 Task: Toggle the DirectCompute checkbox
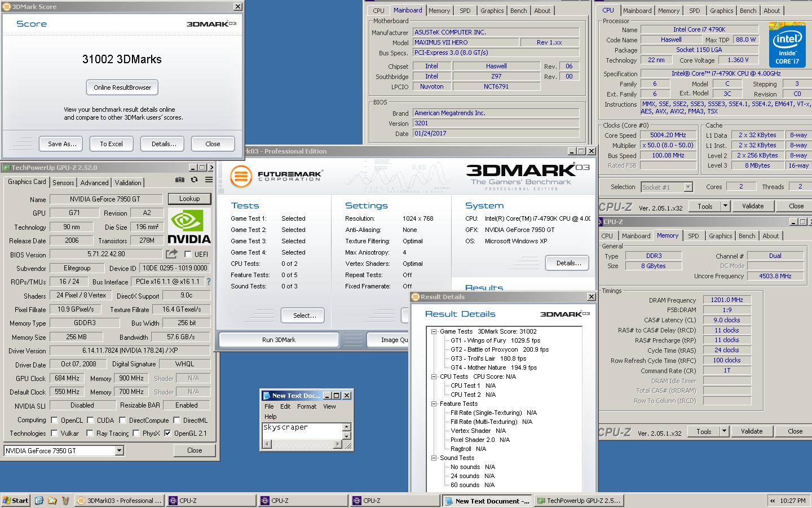[x=122, y=421]
